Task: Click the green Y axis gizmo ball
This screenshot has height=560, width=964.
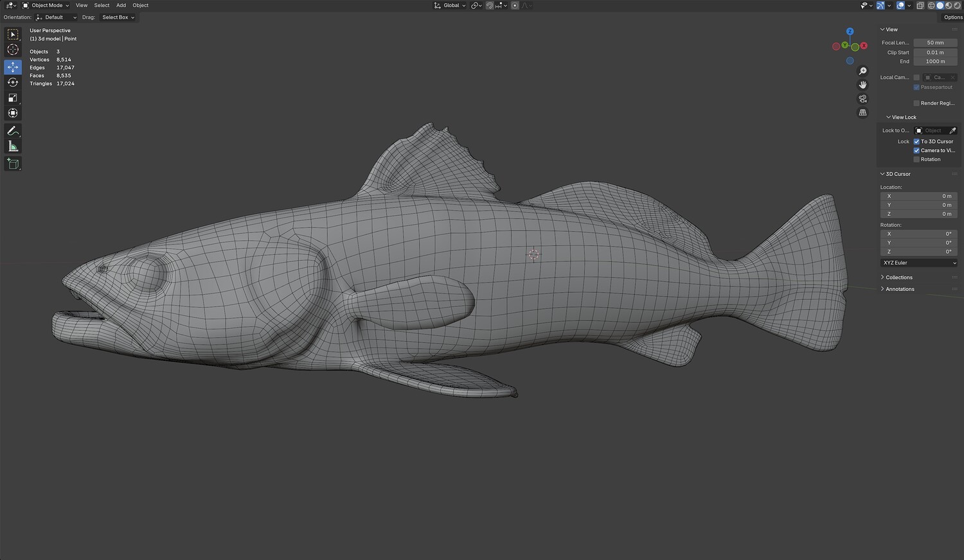Action: pos(846,45)
